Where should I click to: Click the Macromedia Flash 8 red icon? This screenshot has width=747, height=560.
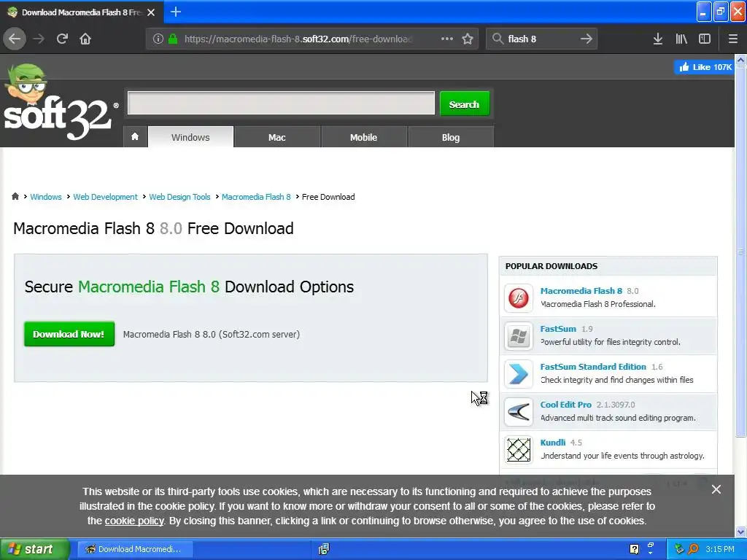click(x=519, y=298)
